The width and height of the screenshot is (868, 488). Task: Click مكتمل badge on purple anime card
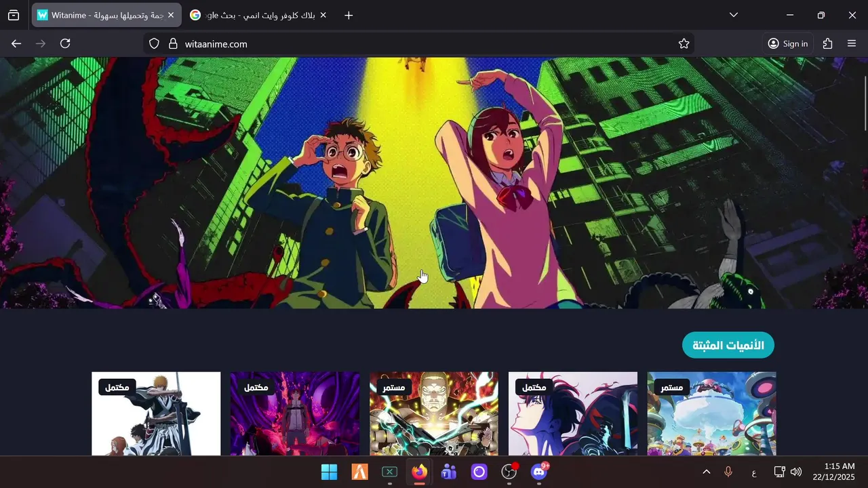tap(256, 387)
